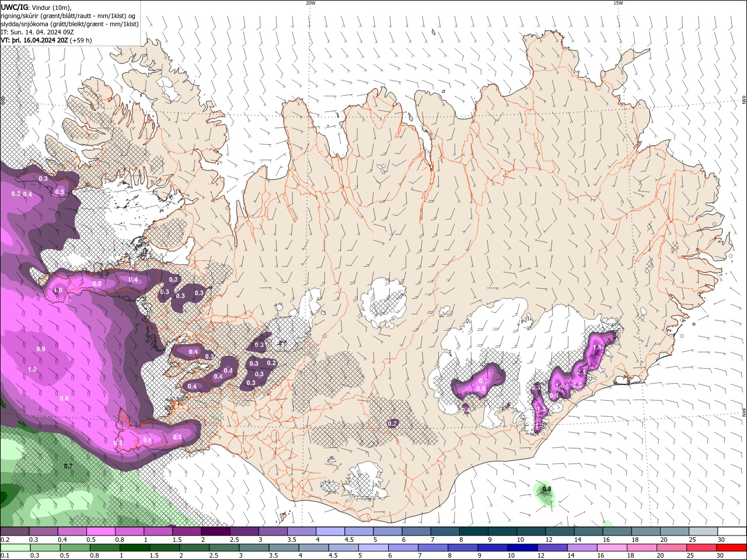The height and width of the screenshot is (560, 747).
Task: Click the 0.9 snowfall value over the sea
Action: [41, 349]
